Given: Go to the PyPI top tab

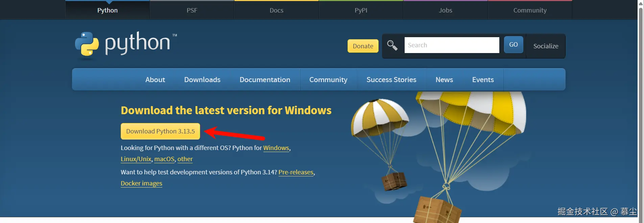Looking at the screenshot, I should point(361,10).
